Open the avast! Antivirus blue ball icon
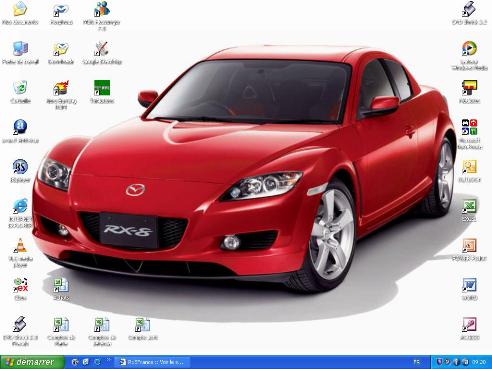This screenshot has height=369, width=492. point(20,127)
